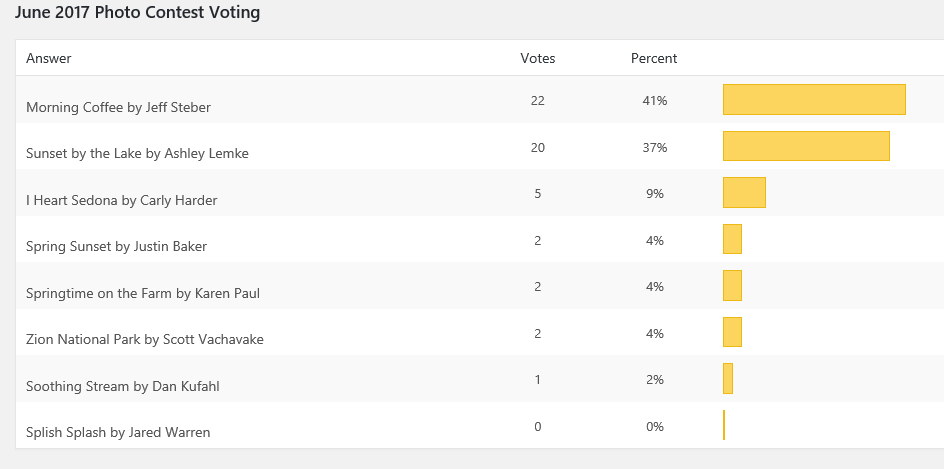Screen dimensions: 944x469
Task: Click the result bar for I Heart Sedona
Action: coord(744,193)
